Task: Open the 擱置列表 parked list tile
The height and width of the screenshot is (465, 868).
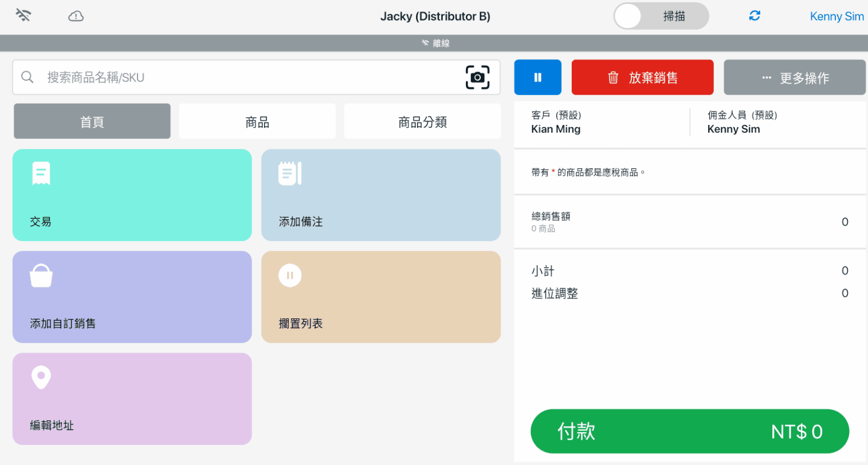Action: click(x=380, y=297)
